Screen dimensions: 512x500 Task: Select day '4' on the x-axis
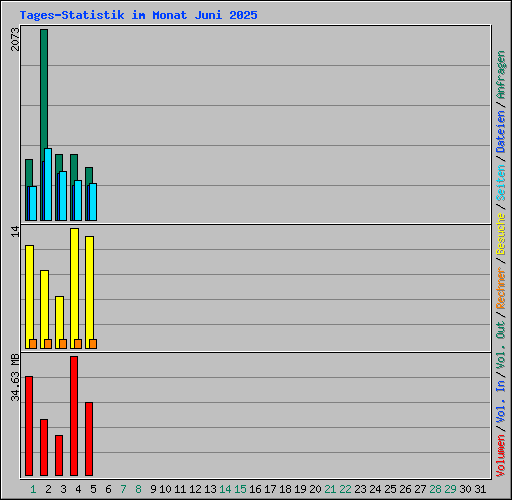[x=78, y=489]
